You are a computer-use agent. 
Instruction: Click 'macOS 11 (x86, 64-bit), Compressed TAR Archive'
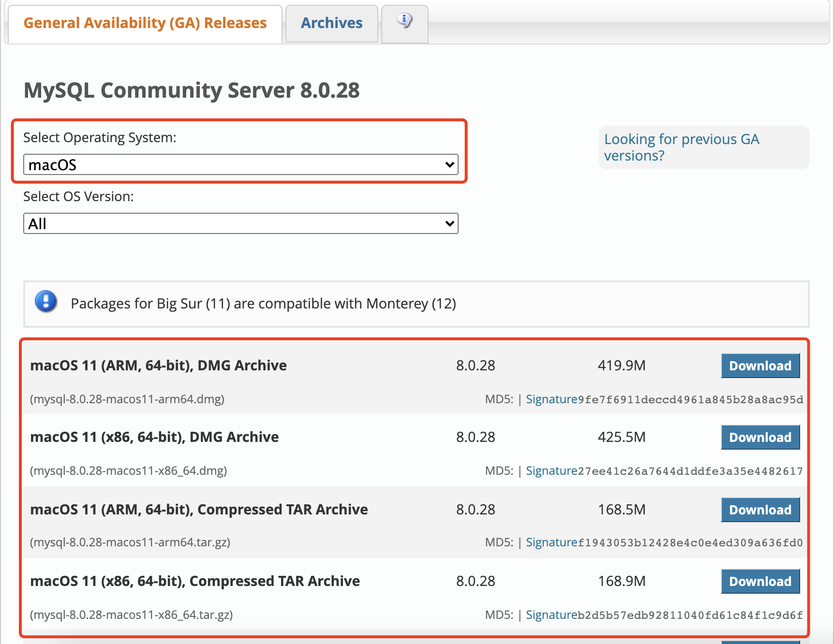[x=195, y=581]
